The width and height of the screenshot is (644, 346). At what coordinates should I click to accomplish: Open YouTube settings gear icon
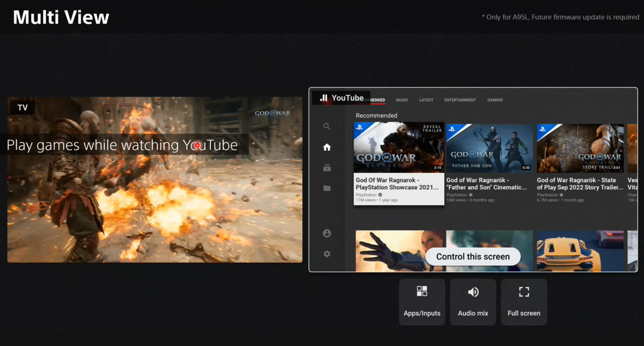pyautogui.click(x=327, y=254)
